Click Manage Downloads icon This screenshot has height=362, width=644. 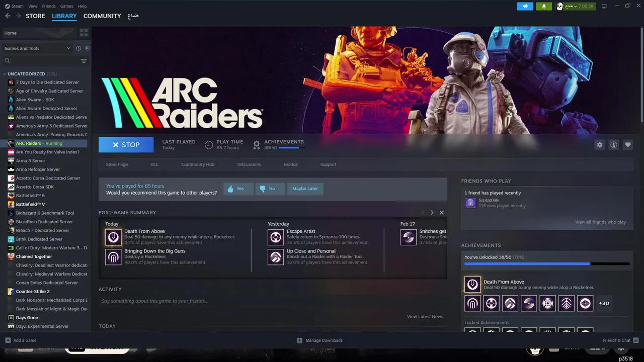(x=299, y=340)
